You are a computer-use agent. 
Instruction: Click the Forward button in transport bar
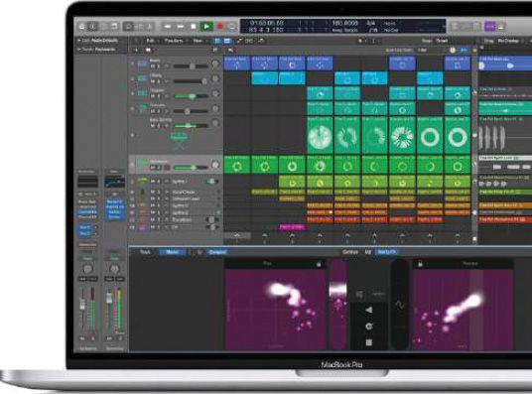click(181, 26)
